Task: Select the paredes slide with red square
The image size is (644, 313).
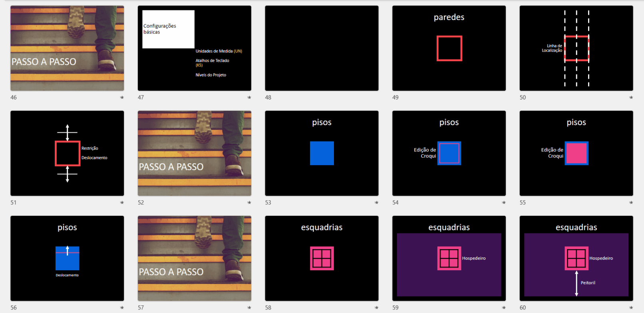Action: [449, 48]
